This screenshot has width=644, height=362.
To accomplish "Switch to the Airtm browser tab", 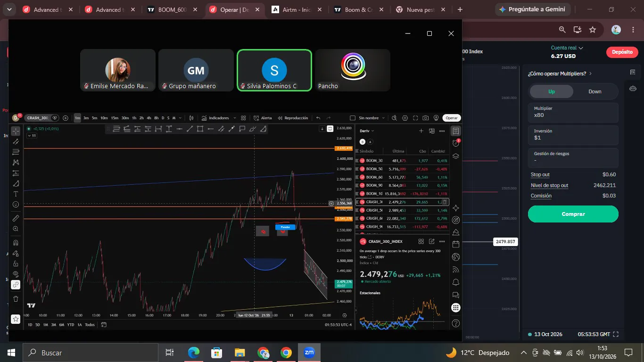I will [297, 9].
